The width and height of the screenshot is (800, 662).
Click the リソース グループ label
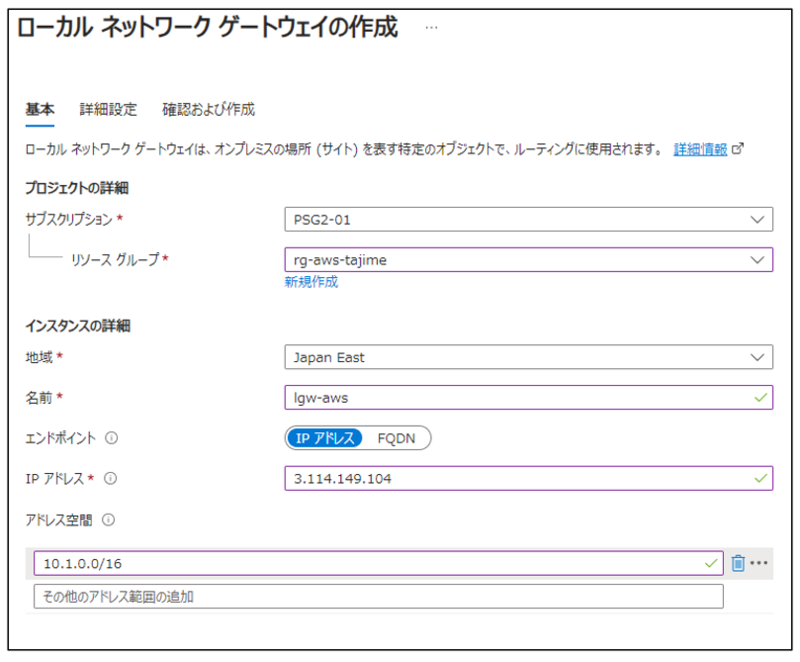[115, 260]
